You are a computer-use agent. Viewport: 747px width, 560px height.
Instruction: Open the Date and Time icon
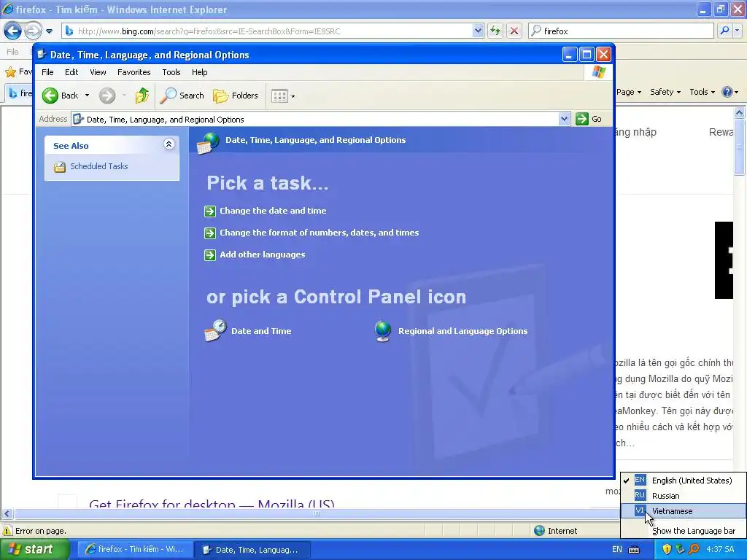tap(215, 331)
